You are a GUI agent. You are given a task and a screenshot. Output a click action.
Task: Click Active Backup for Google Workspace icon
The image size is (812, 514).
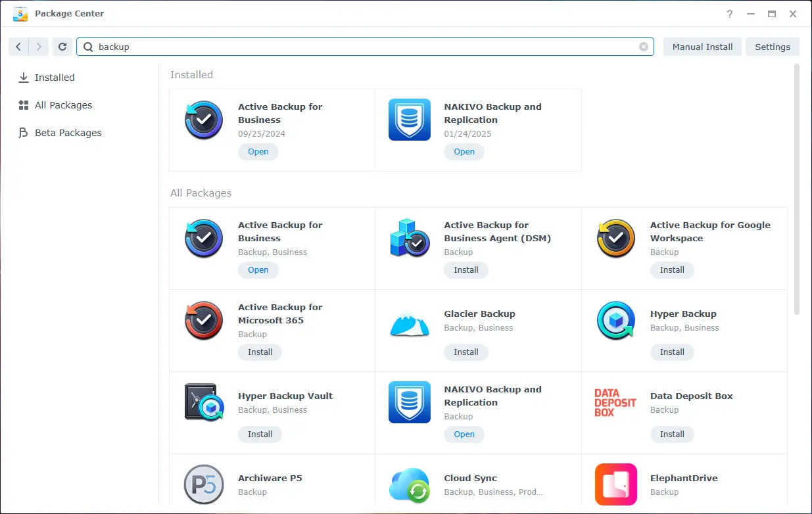tap(616, 238)
